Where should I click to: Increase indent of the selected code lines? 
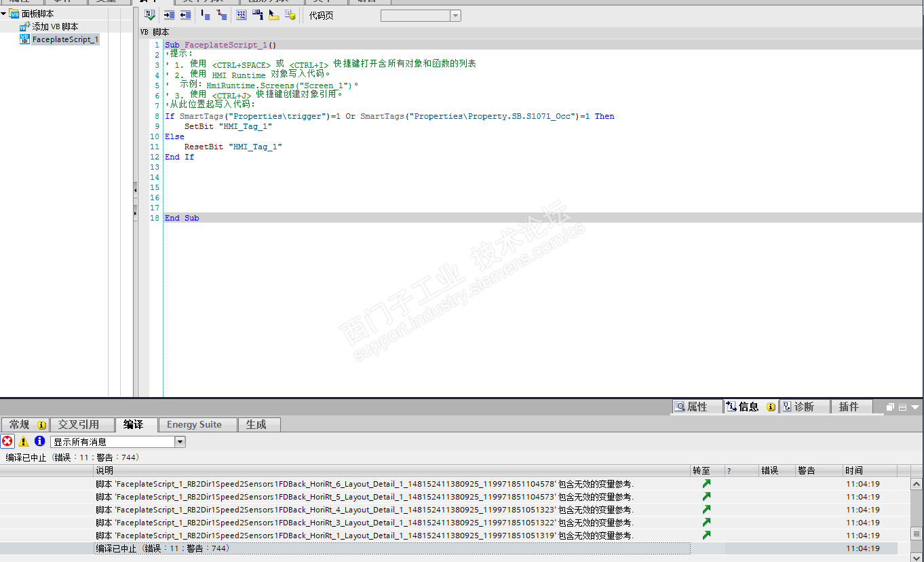click(170, 15)
